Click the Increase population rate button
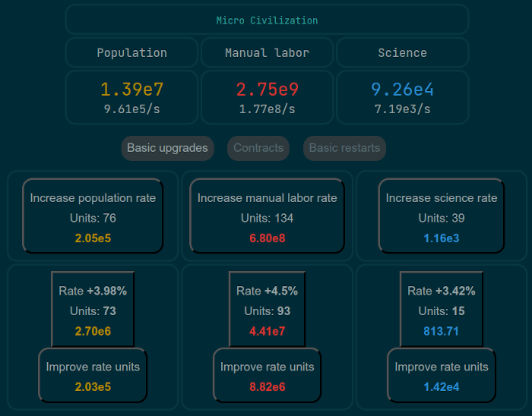Image resolution: width=532 pixels, height=416 pixels. 93,216
